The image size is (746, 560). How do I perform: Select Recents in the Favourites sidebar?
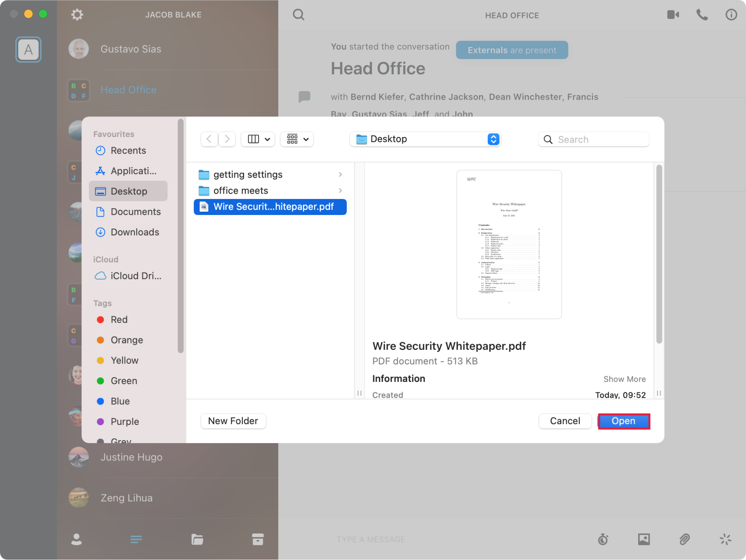point(128,150)
